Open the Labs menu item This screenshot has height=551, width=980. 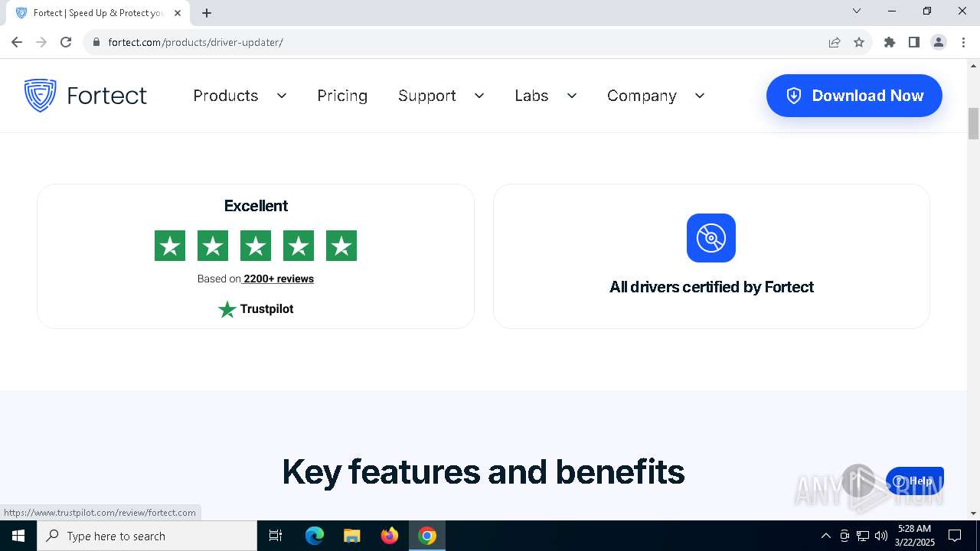(531, 96)
